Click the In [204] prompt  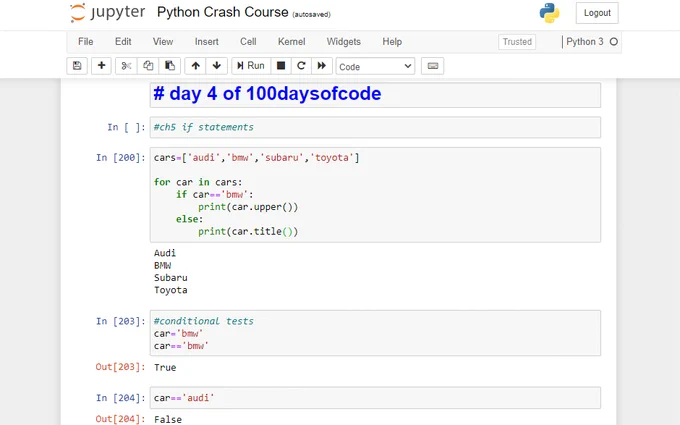(121, 398)
